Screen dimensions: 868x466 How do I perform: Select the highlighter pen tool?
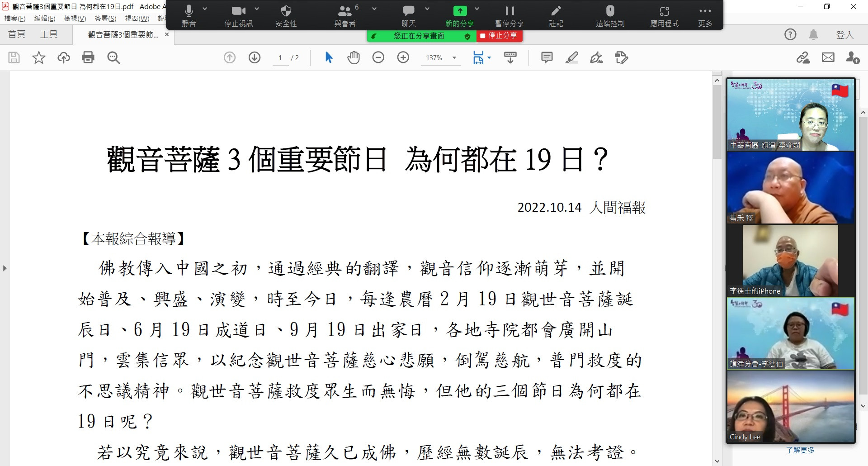pos(572,57)
